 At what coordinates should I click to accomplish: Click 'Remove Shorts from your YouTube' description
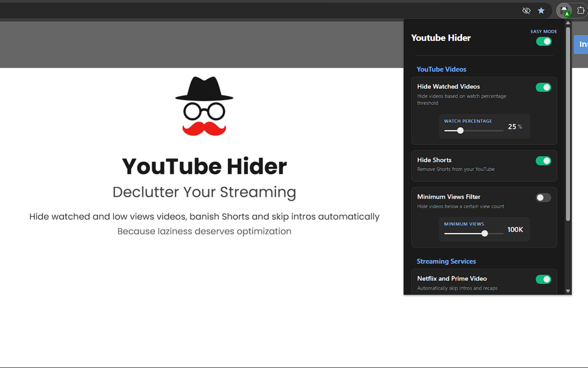click(456, 169)
